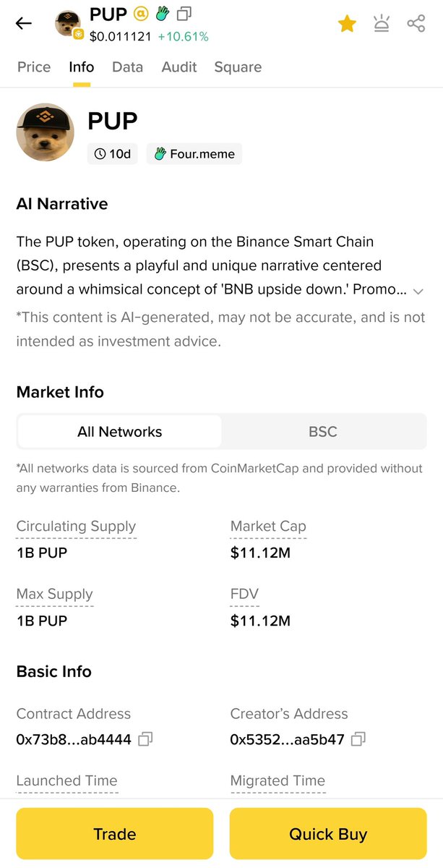443x868 pixels.
Task: Copy the contract address 0x73b8...ab4444
Action: [x=145, y=739]
